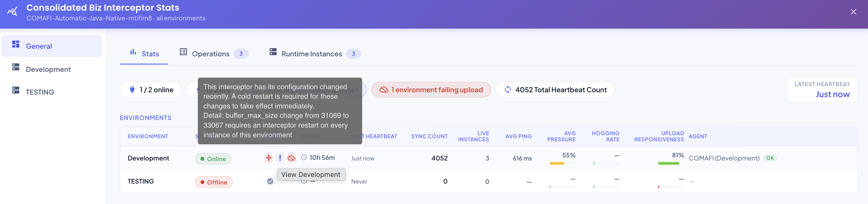
Task: Open TESTING in the sidebar
Action: (x=51, y=92)
